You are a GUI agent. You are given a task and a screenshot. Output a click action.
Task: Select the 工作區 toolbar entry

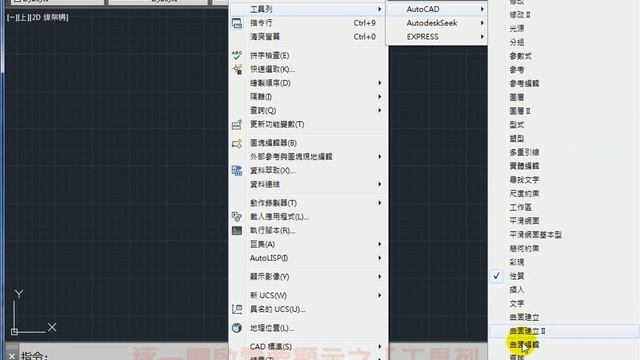(520, 207)
